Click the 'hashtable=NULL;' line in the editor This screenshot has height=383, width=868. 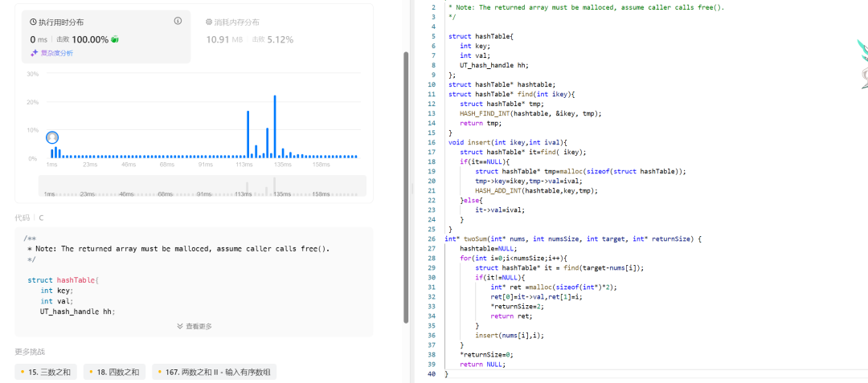(488, 249)
